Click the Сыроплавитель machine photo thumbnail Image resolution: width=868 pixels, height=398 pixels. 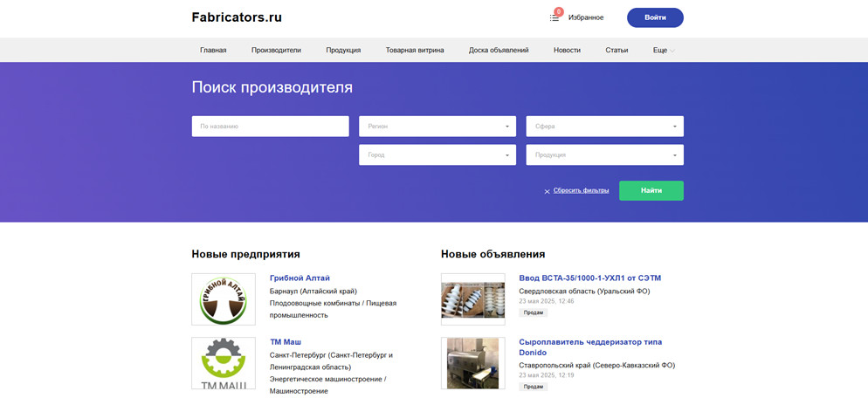click(x=473, y=363)
